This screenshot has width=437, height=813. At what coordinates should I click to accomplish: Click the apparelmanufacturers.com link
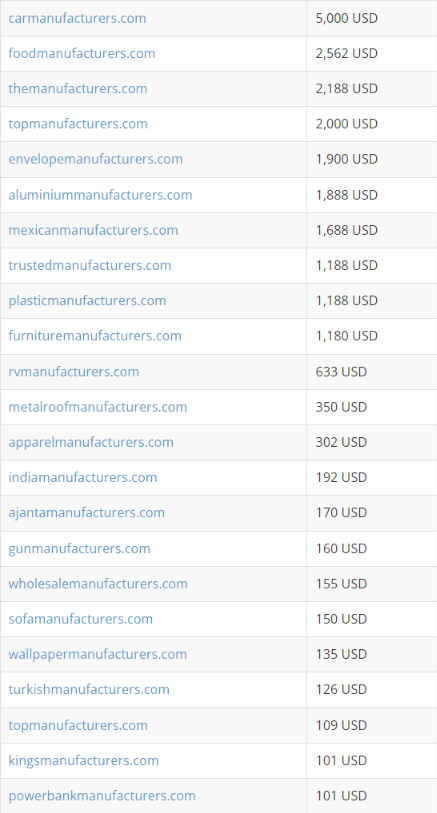point(91,442)
